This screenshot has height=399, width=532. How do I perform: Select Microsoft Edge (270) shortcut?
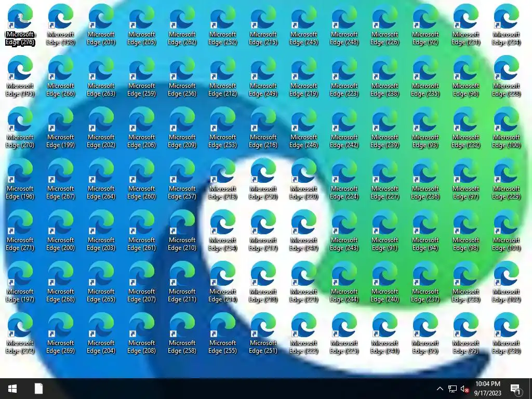[x=20, y=128]
